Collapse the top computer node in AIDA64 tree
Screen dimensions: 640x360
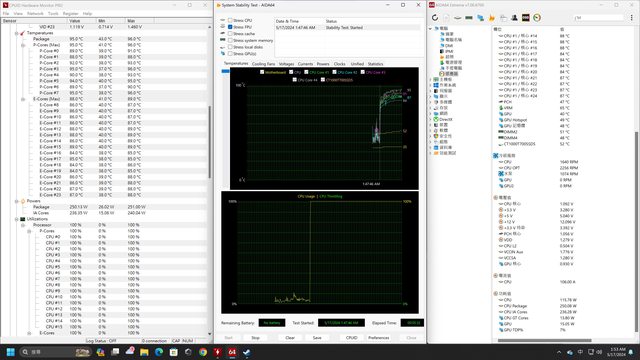pyautogui.click(x=430, y=29)
